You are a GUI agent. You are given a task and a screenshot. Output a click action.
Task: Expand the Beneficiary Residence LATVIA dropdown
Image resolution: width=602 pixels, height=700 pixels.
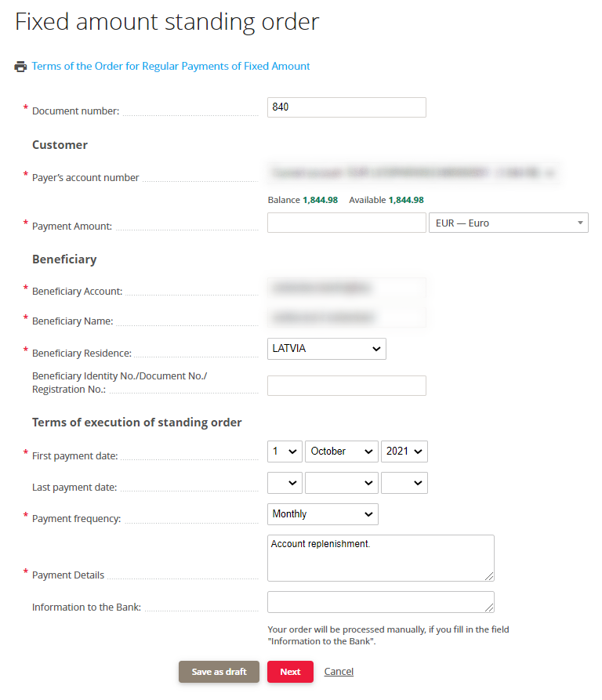(327, 349)
